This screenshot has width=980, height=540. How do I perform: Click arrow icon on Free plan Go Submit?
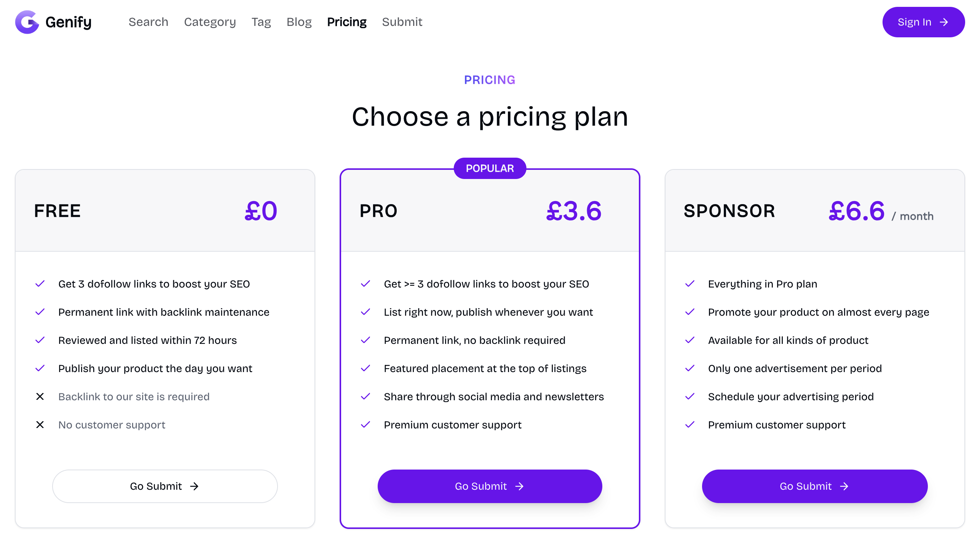tap(195, 486)
